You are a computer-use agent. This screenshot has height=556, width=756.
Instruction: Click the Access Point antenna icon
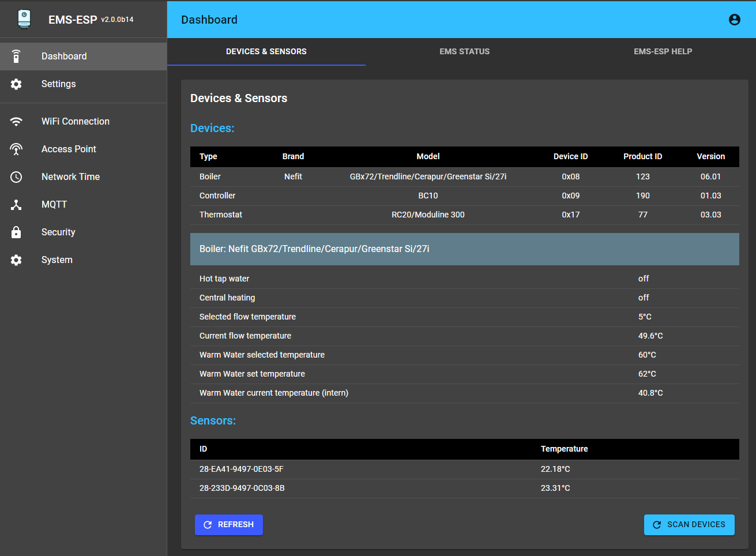[16, 149]
